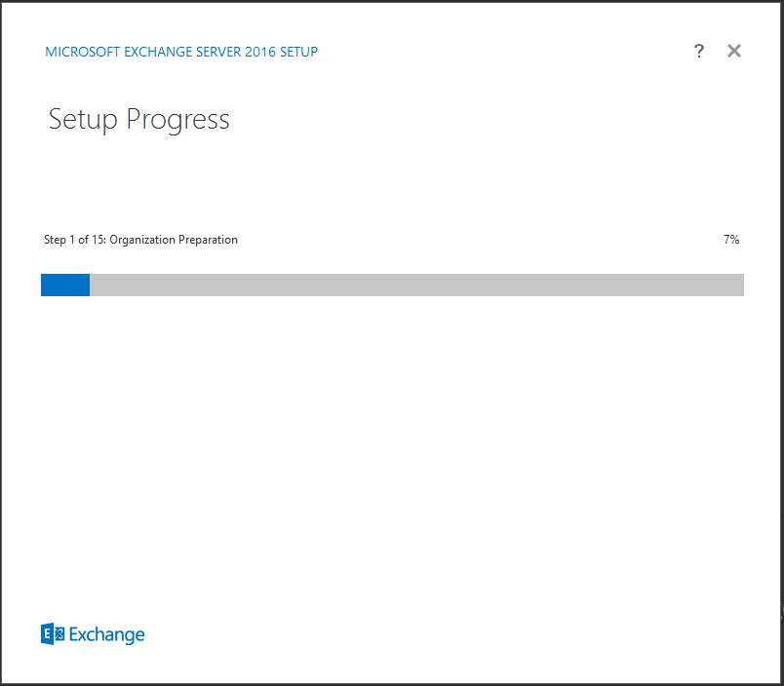Click where blue fill meets gray track

click(90, 285)
